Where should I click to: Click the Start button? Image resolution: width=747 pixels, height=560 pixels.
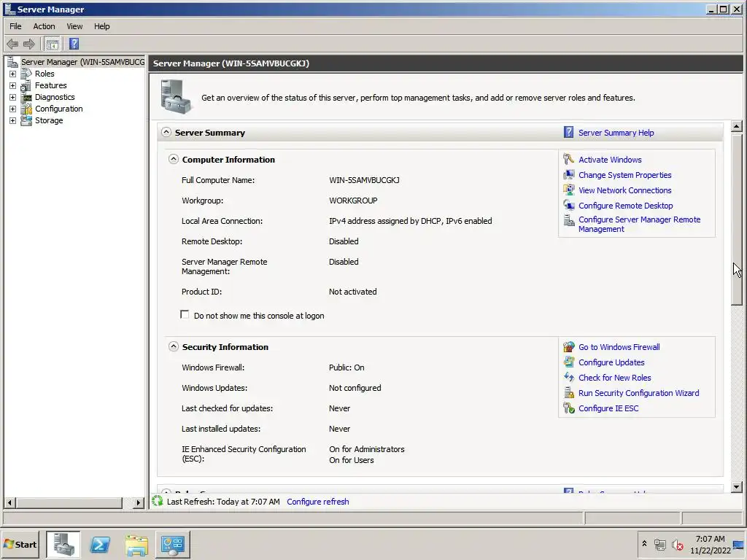(x=20, y=544)
